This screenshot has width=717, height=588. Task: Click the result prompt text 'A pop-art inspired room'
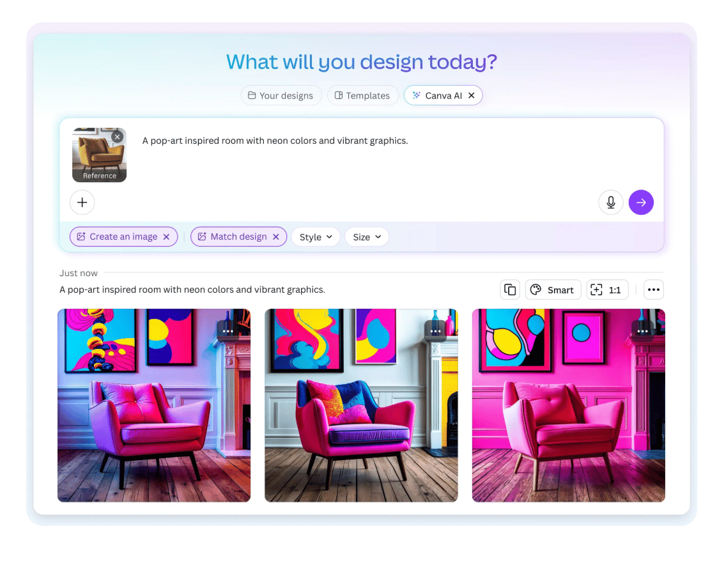192,290
